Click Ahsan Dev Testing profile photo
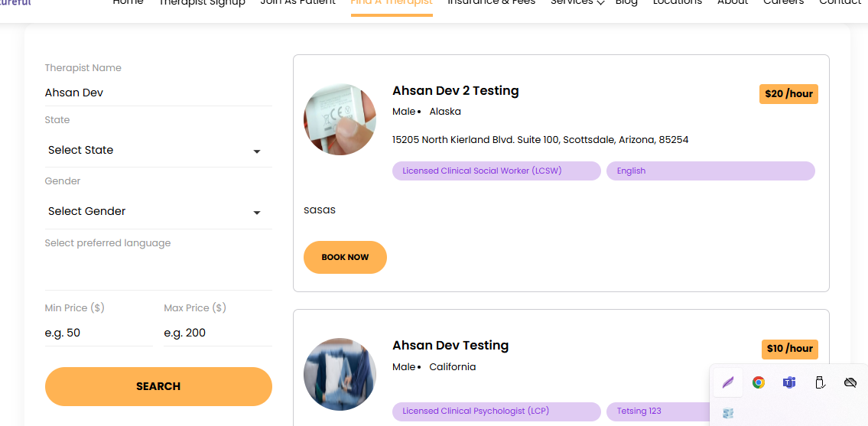Viewport: 868px width, 426px height. click(x=340, y=374)
